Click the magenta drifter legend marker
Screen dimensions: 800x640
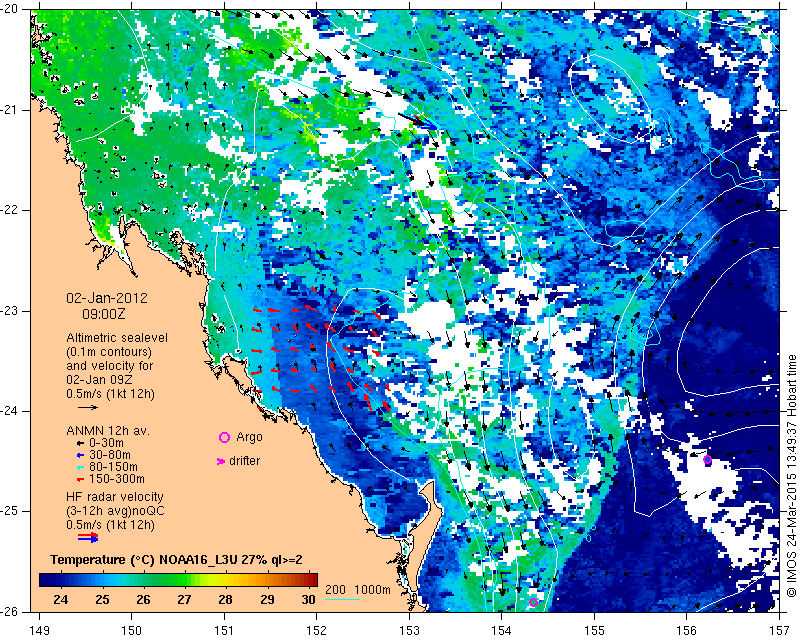221,461
